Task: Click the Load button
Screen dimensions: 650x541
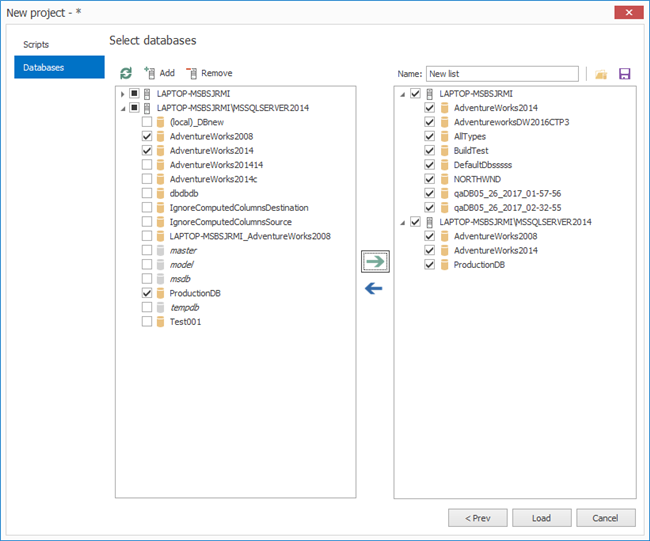Action: (x=541, y=518)
